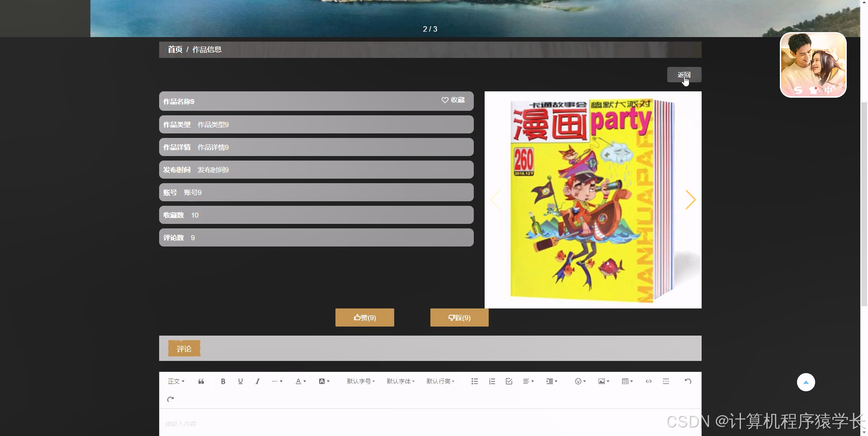Click the comment text input area

pyautogui.click(x=430, y=423)
